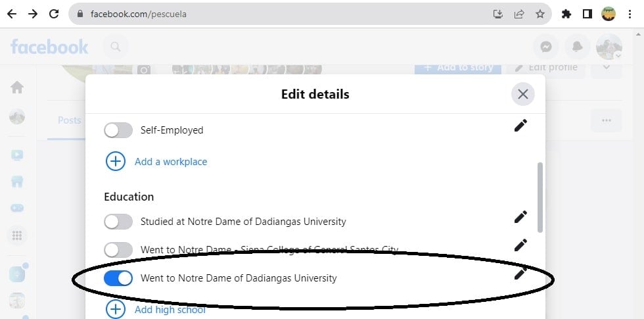This screenshot has height=319, width=644.
Task: Open Facebook account menu avatar
Action: pos(609,47)
